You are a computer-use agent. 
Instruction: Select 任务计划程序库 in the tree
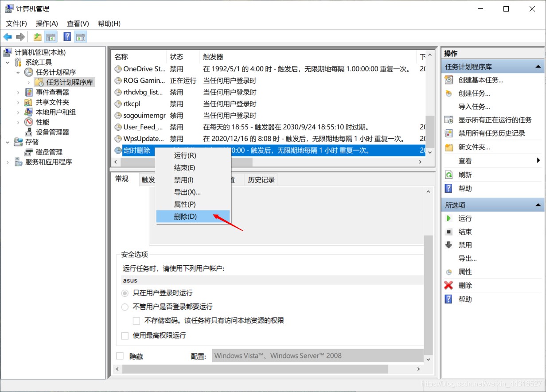pyautogui.click(x=70, y=82)
